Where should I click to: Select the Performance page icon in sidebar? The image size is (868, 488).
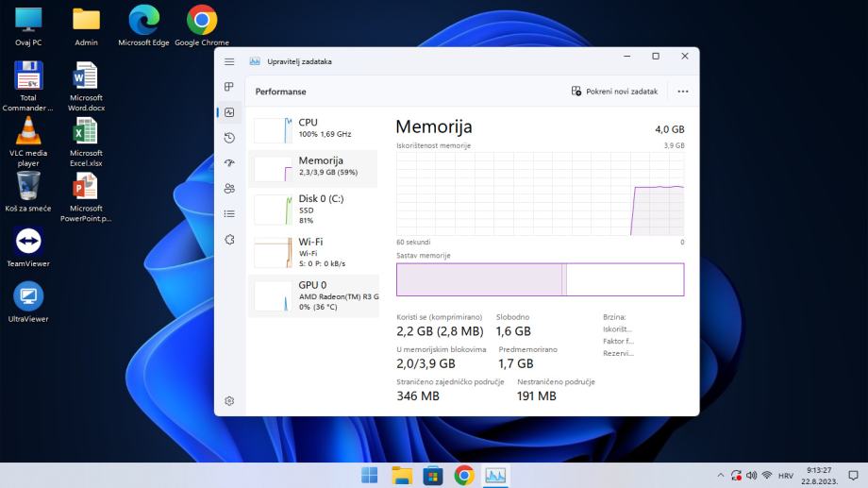[x=229, y=112]
